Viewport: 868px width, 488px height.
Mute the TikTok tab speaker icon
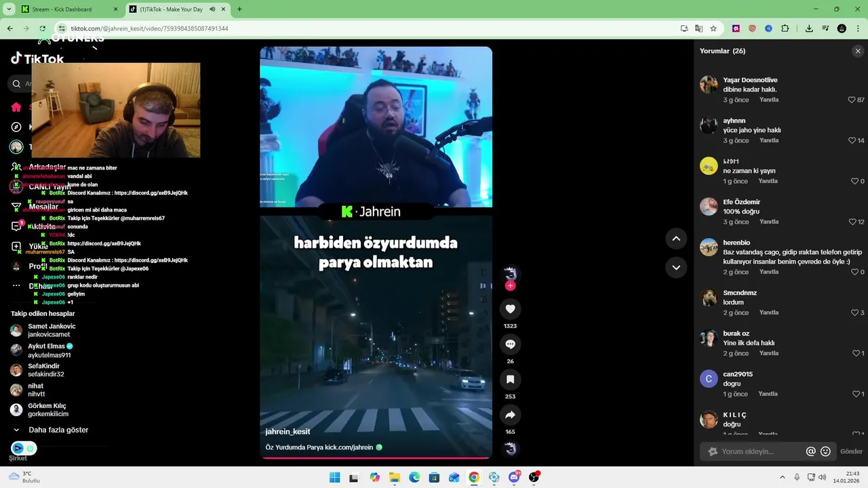click(213, 9)
